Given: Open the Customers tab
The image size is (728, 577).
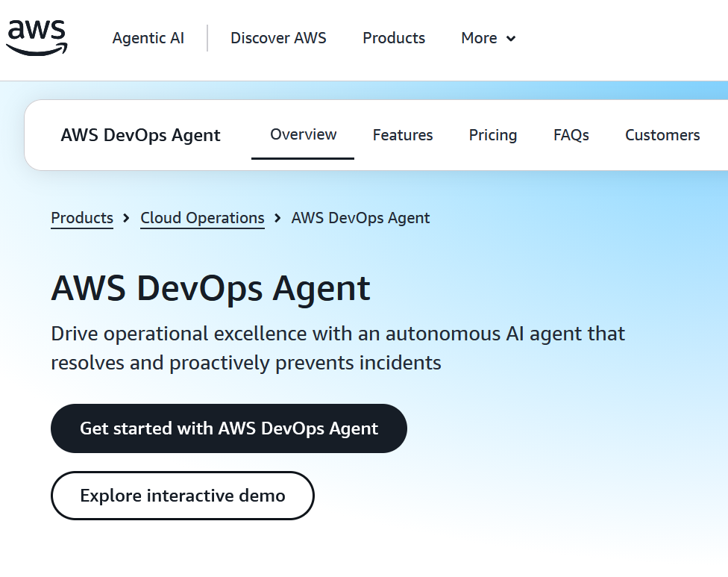Looking at the screenshot, I should pos(662,135).
